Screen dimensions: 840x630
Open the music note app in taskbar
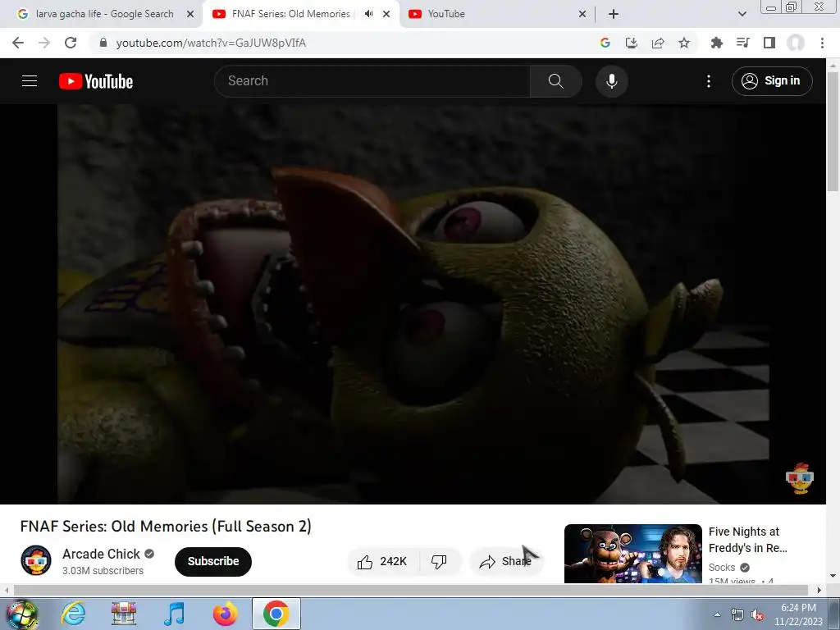point(175,614)
